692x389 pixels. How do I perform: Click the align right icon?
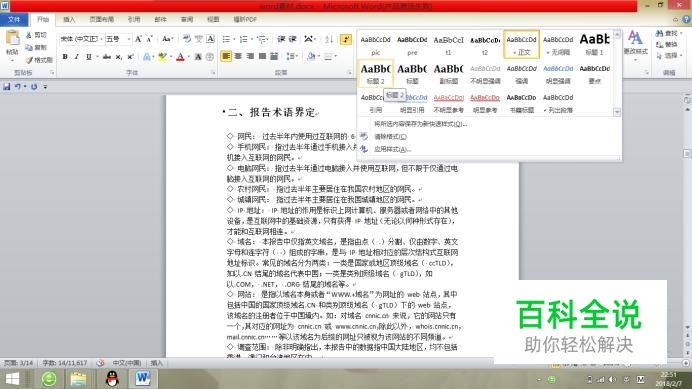click(x=250, y=56)
